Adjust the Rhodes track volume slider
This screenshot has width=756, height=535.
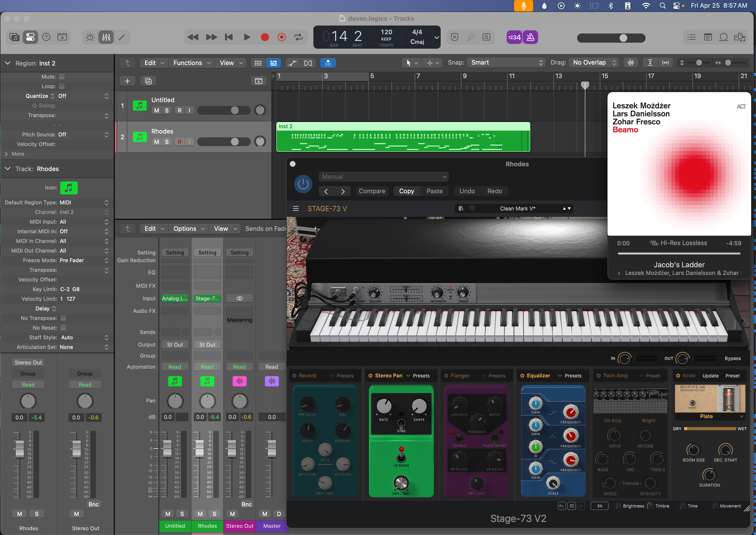(224, 142)
